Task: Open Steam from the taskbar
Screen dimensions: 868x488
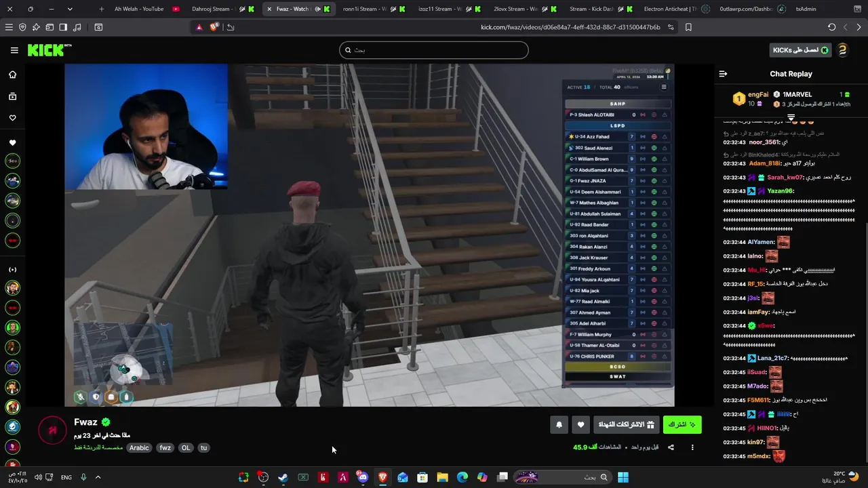Action: pos(283,477)
